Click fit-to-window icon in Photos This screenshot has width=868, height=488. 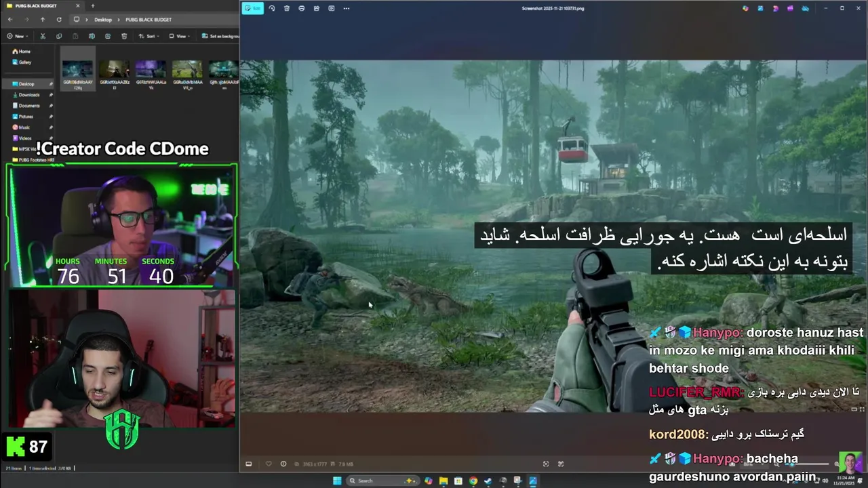pyautogui.click(x=546, y=464)
